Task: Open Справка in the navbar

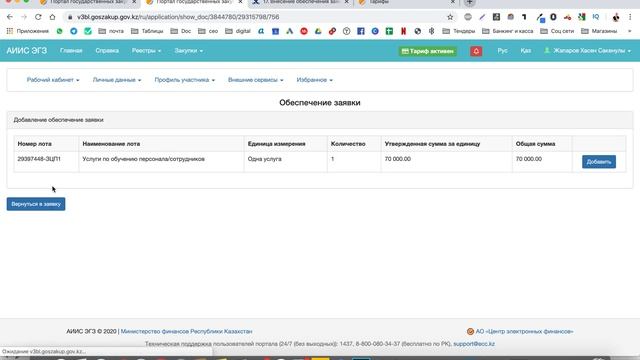Action: pos(107,51)
